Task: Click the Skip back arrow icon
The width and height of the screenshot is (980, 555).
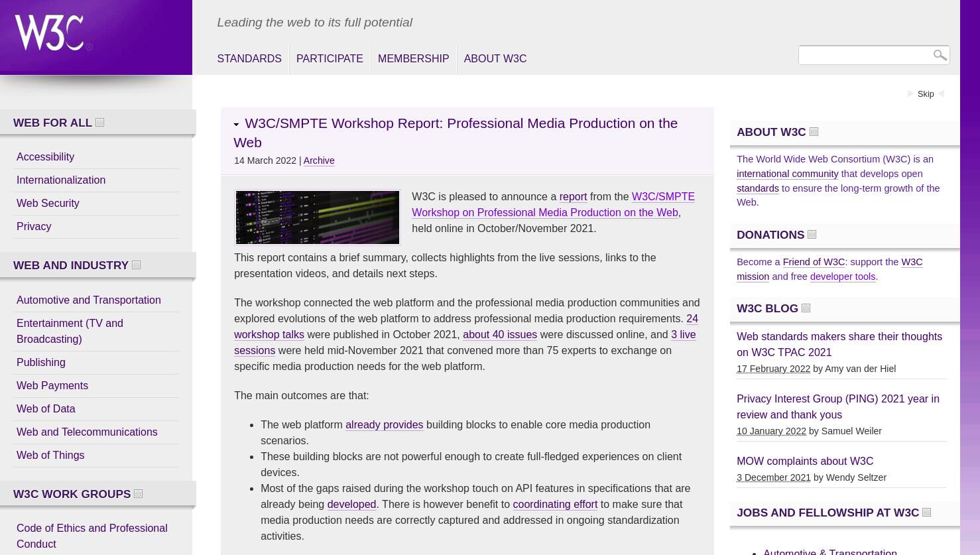Action: point(941,94)
